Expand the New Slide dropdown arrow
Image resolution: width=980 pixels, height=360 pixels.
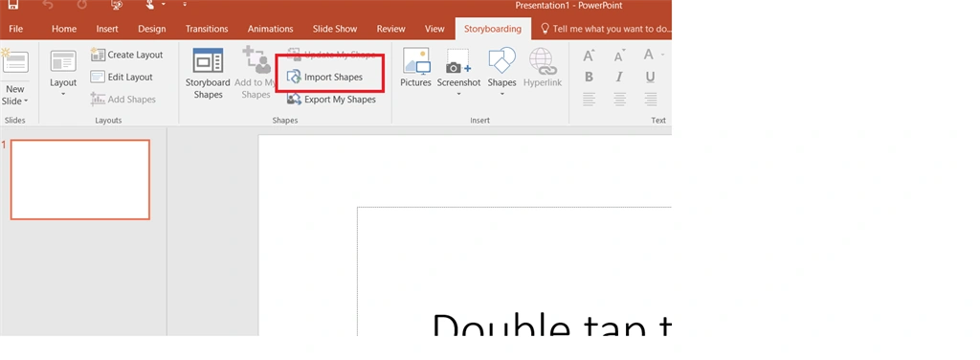pyautogui.click(x=26, y=101)
